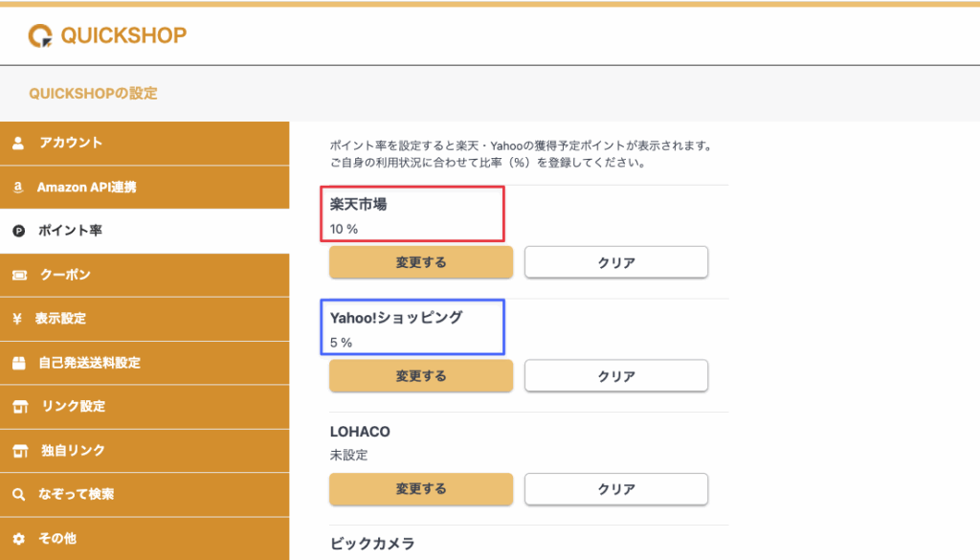Click the store icon beside リンク設定
Screen dimensions: 980x560
[18, 407]
